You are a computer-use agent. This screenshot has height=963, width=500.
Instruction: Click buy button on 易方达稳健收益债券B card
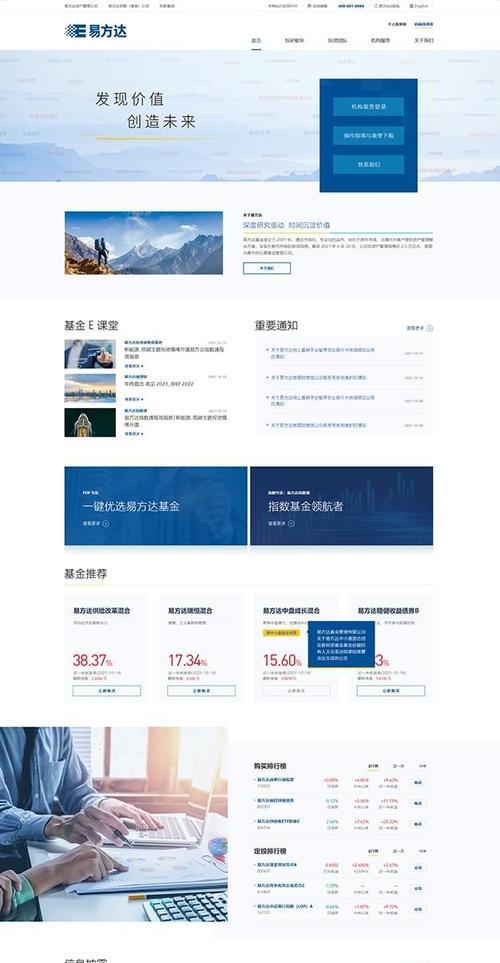point(391,691)
